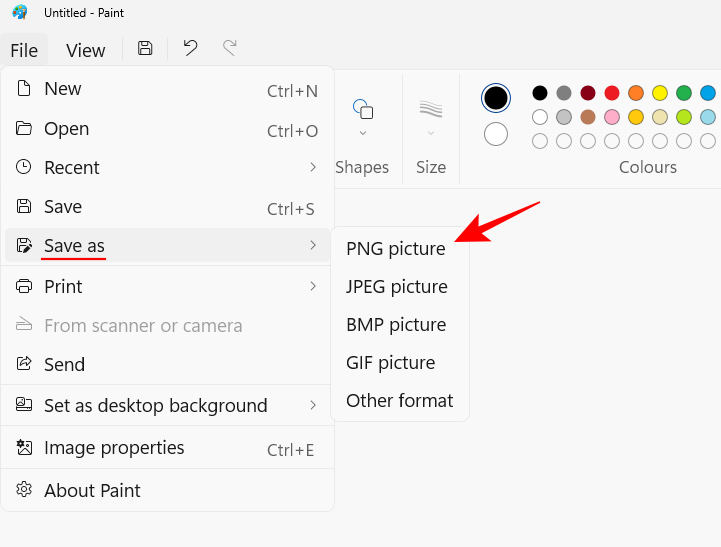
Task: Select Other format option
Action: [x=399, y=401]
